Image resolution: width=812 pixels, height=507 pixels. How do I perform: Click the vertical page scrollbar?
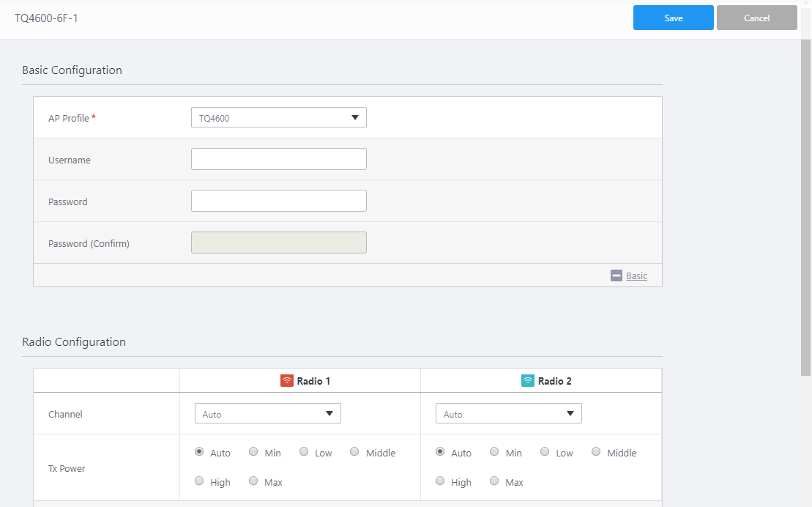(806, 207)
